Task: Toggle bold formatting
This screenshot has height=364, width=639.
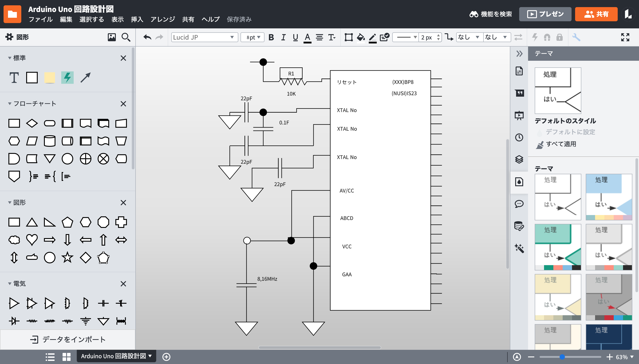Action: 271,37
